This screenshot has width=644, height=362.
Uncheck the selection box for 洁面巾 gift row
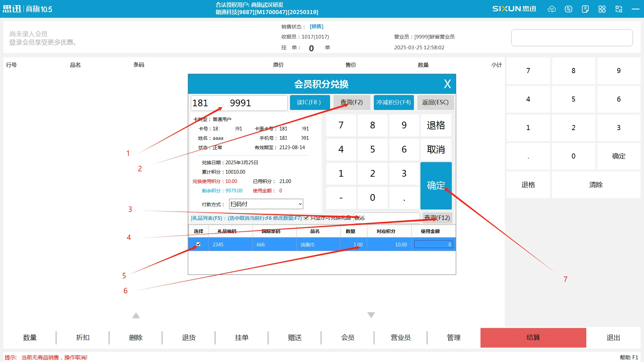click(198, 244)
